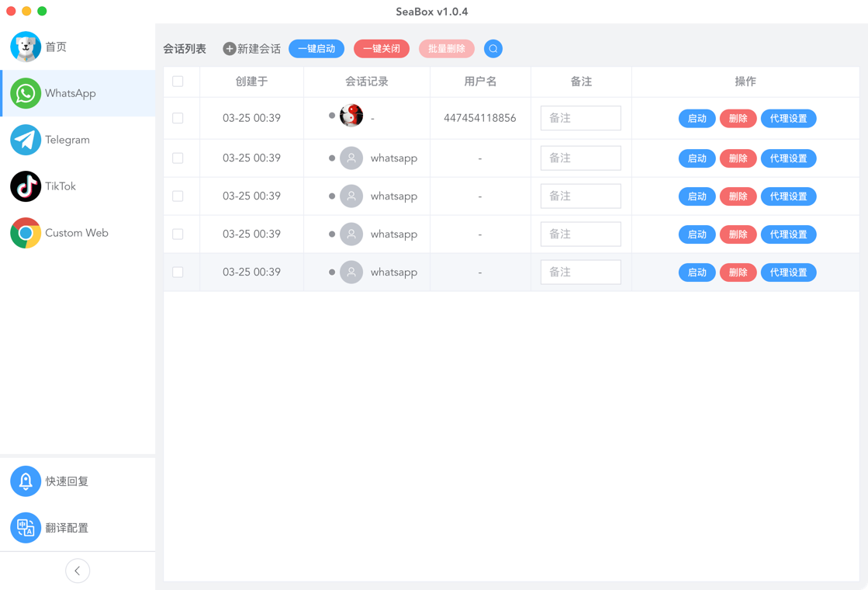Screen dimensions: 868x590
Task: Click 代理设置 in the fourth session row
Action: pos(788,234)
